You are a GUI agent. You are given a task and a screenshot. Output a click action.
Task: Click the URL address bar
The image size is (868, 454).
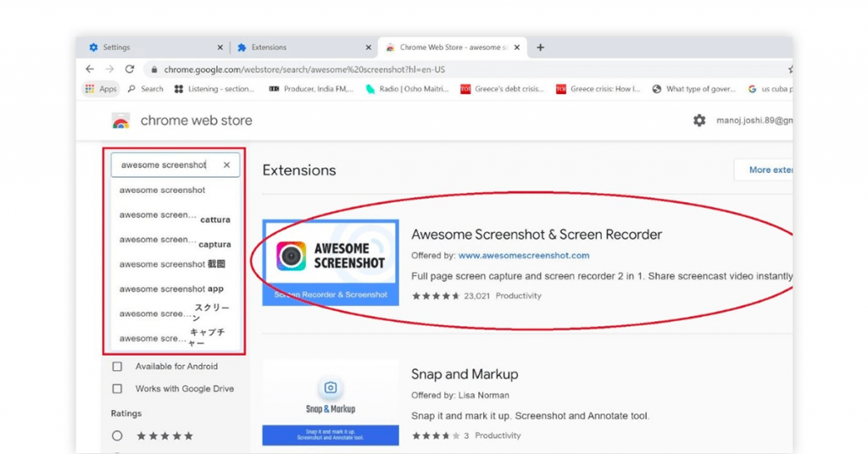465,69
